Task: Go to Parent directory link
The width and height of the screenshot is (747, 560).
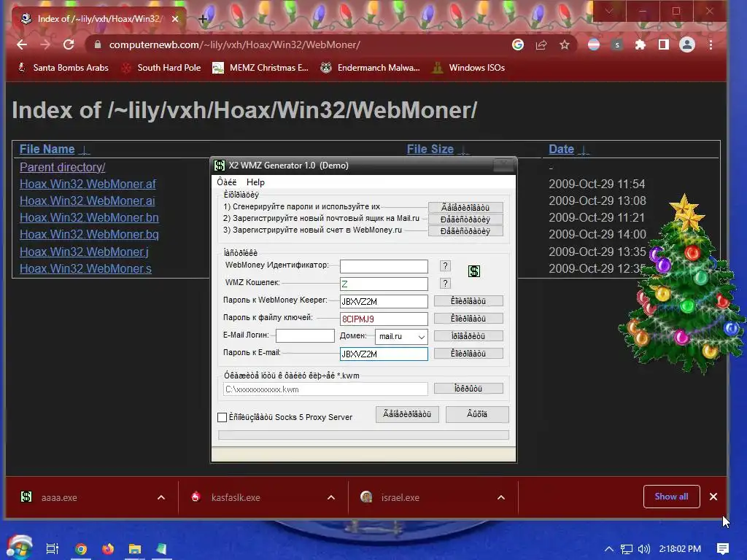Action: (x=63, y=167)
